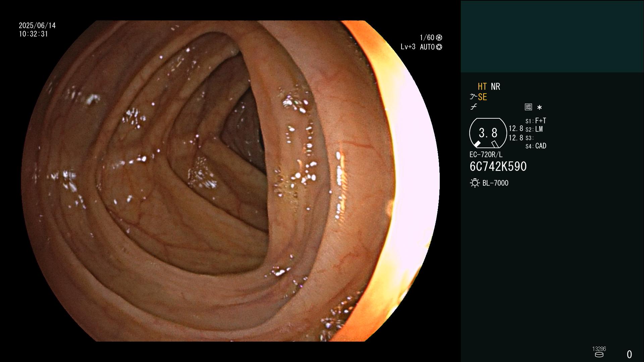644x362 pixels.
Task: Click the upper 12.8 diameter value
Action: 516,128
